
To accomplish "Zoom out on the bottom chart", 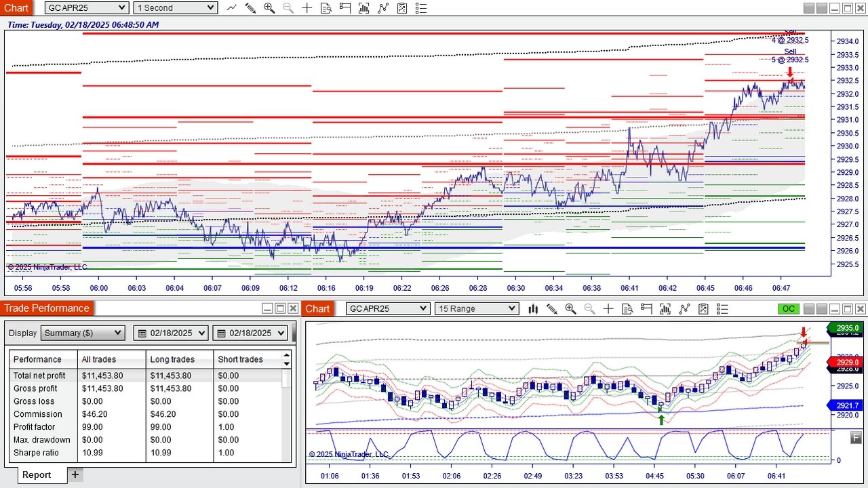I will tap(589, 309).
